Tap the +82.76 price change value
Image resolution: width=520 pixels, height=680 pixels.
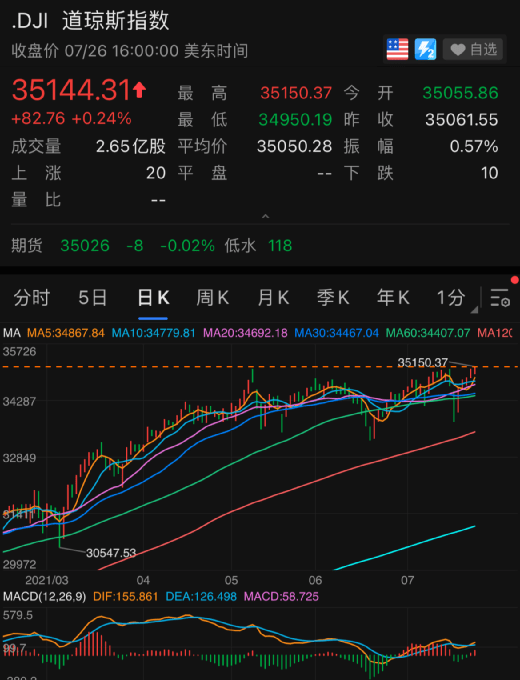coord(39,118)
